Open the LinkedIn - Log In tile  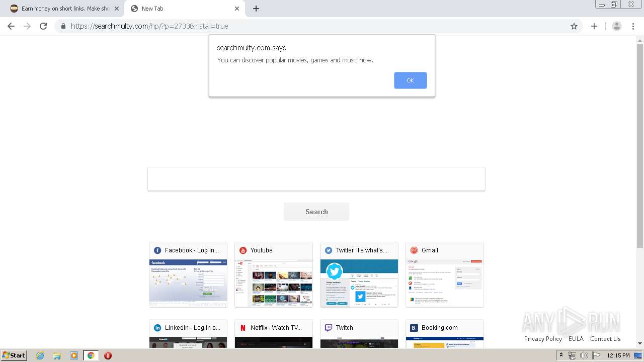[x=188, y=334]
